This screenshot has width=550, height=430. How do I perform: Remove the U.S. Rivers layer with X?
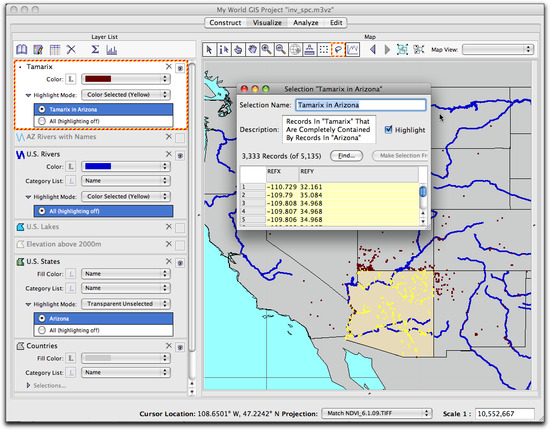[x=169, y=154]
